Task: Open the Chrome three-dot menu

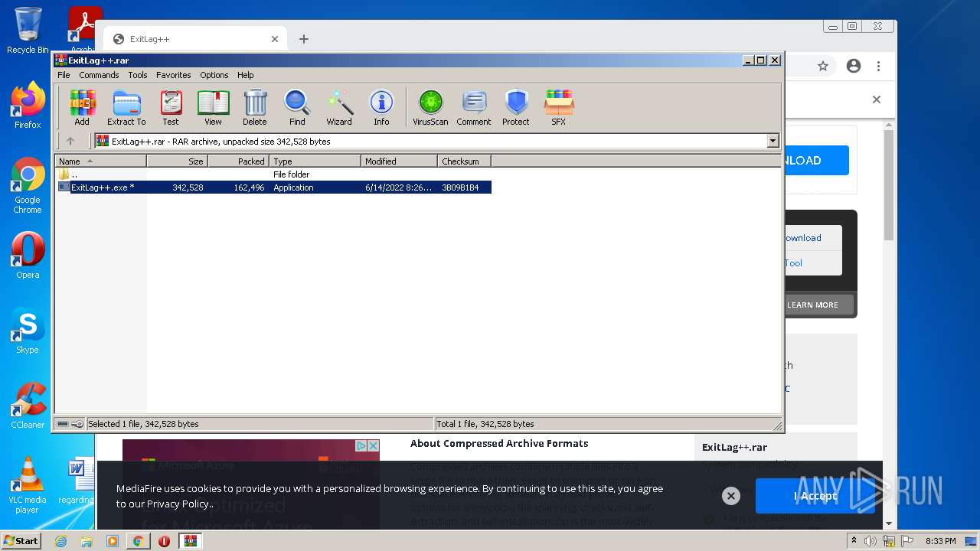Action: click(880, 67)
